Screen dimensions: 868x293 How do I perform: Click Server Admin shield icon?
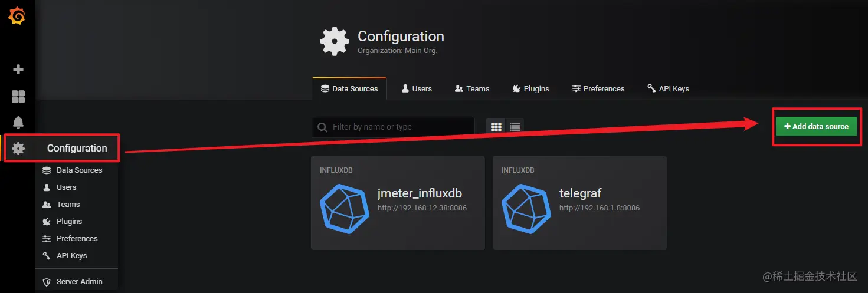(47, 282)
